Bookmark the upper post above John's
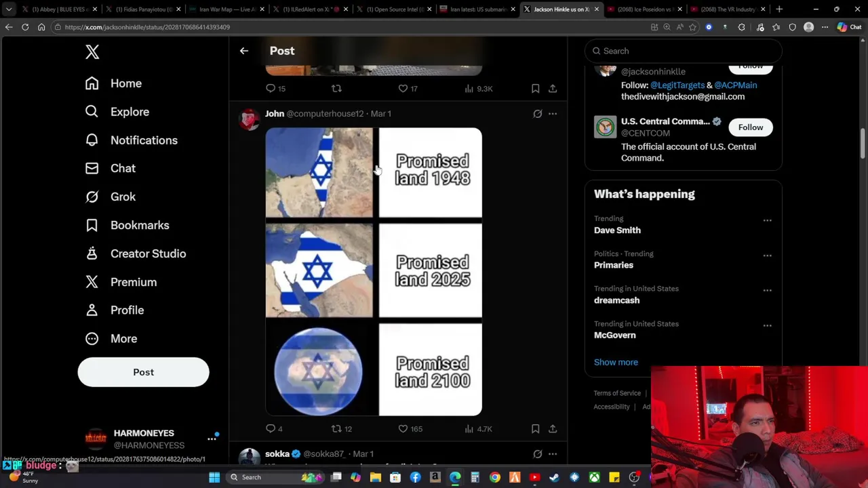 535,88
